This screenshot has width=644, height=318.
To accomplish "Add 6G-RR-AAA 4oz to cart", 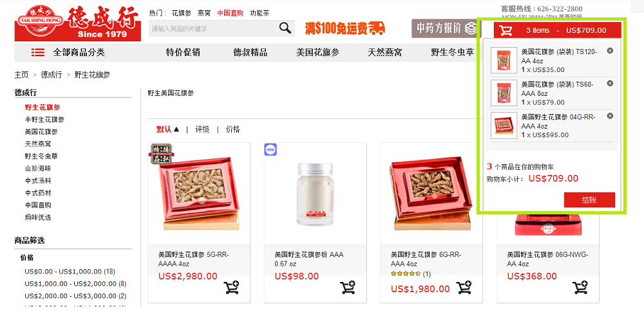I will 464,287.
